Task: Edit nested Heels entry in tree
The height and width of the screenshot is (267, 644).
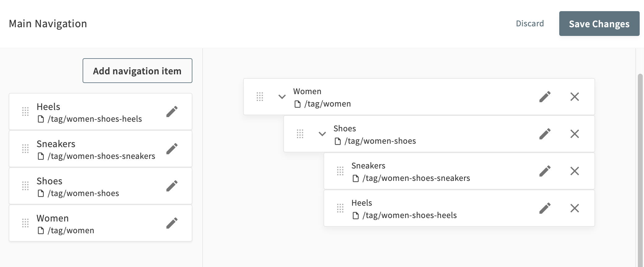Action: tap(545, 208)
